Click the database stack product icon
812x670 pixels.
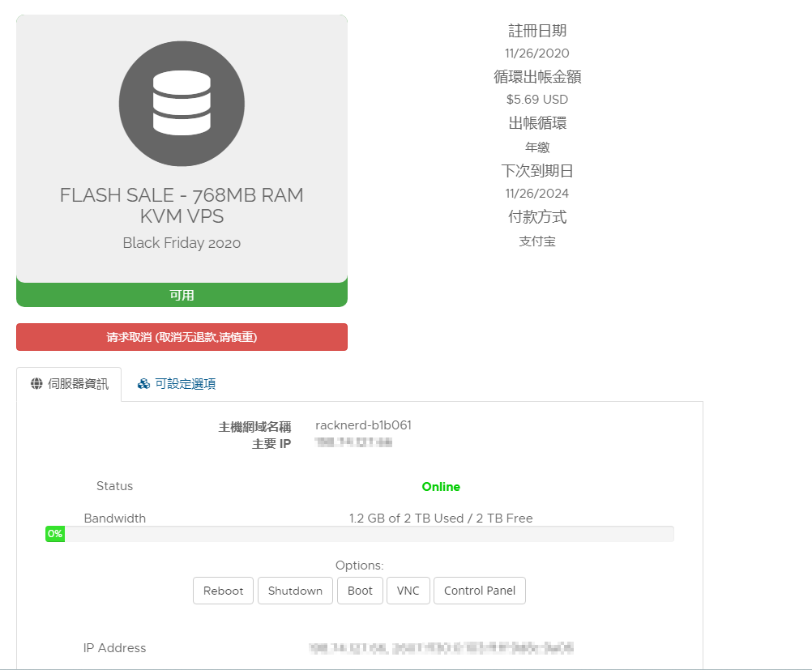point(182,104)
